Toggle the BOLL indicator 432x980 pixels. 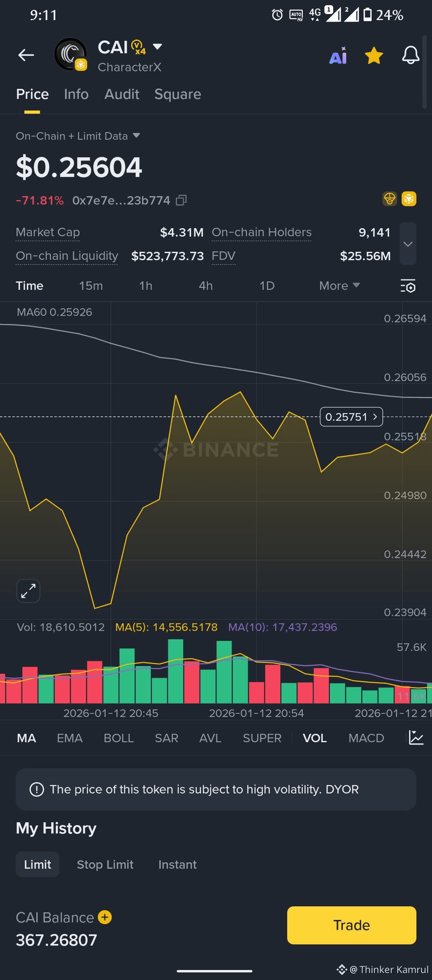tap(118, 738)
